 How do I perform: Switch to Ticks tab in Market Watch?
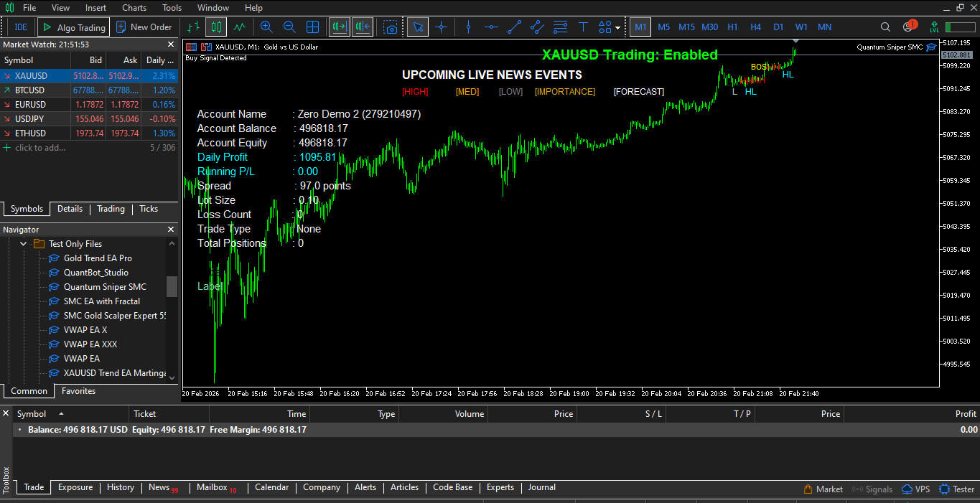pyautogui.click(x=149, y=209)
